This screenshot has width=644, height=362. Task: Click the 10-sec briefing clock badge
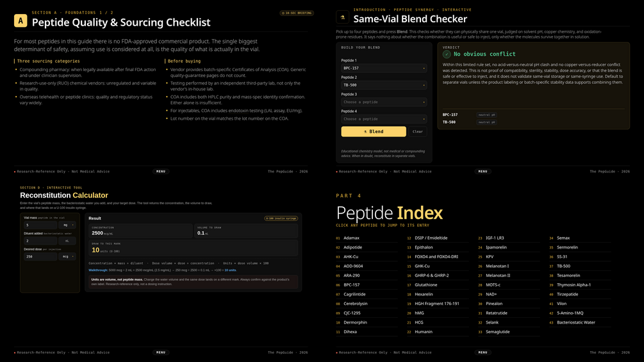click(x=297, y=13)
